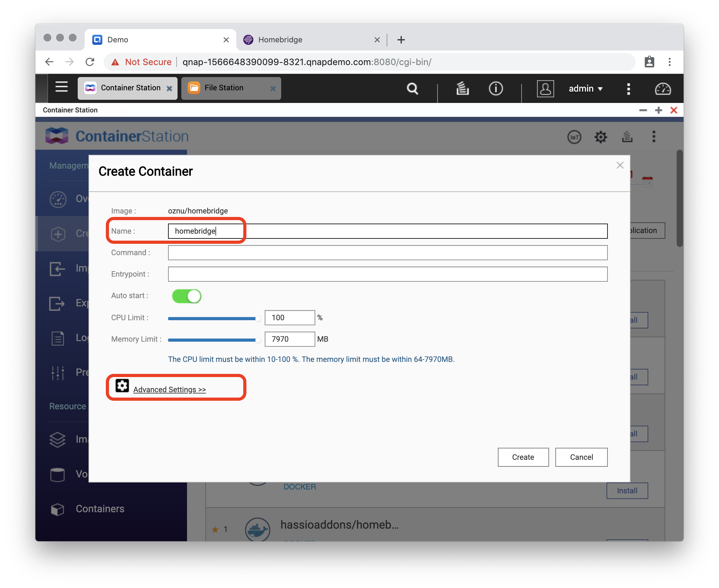Switch to the File Station tab
Viewport: 719px width, 588px height.
coord(224,88)
